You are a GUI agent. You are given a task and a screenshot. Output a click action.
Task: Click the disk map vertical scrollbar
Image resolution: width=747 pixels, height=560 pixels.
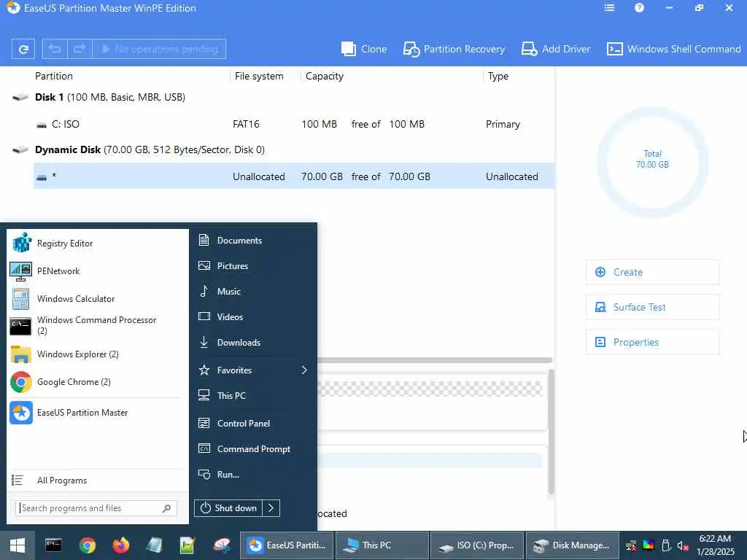pos(551,432)
